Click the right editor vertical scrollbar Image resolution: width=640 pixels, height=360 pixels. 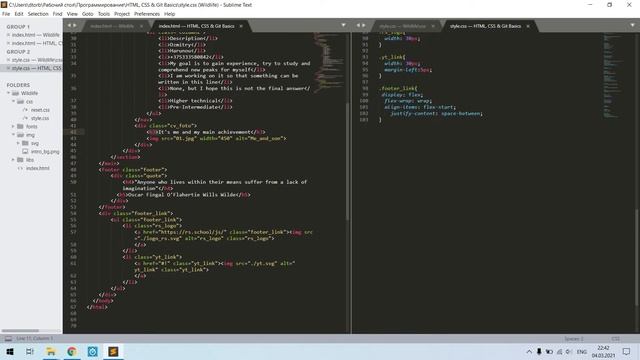tap(636, 257)
